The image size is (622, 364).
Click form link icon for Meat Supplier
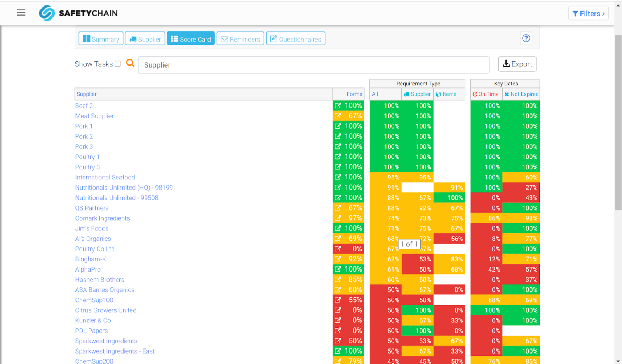pos(338,116)
